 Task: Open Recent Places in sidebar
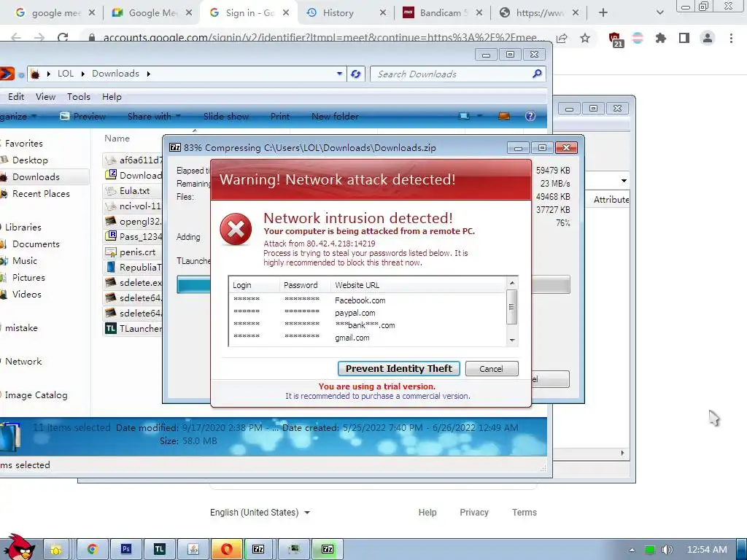click(41, 194)
